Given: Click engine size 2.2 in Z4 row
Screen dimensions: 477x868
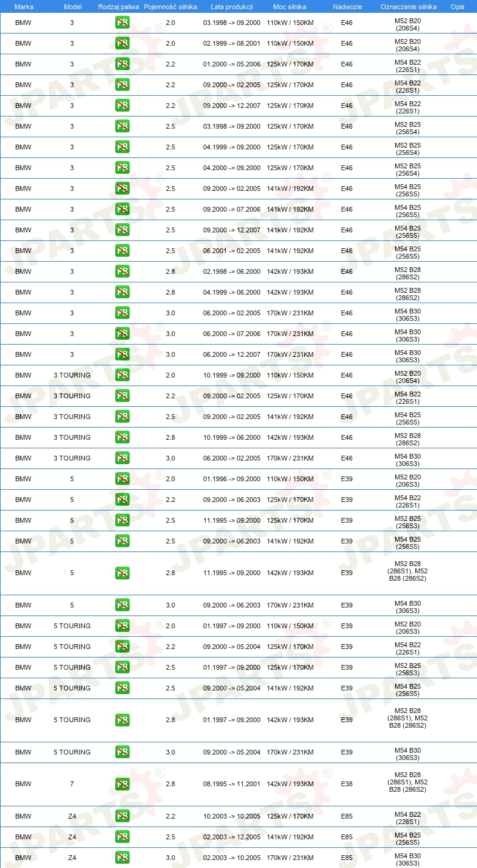Looking at the screenshot, I should pos(170,816).
